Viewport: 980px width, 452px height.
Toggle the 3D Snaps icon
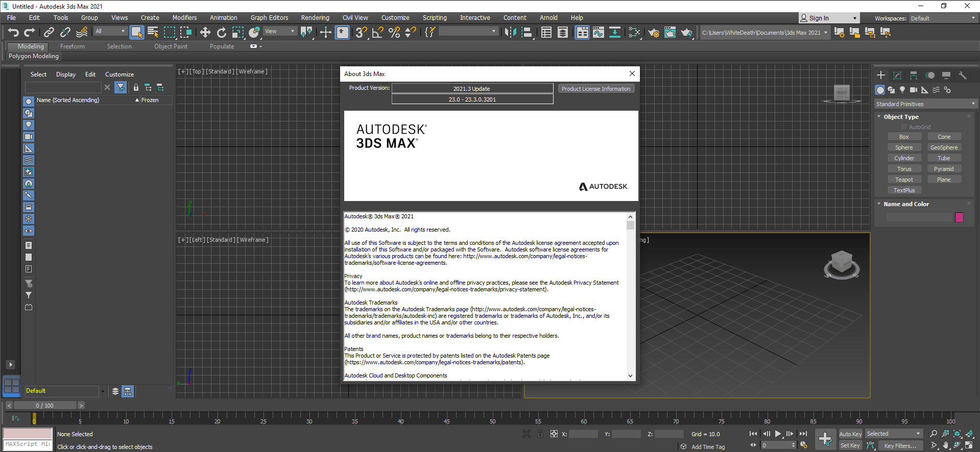(362, 33)
